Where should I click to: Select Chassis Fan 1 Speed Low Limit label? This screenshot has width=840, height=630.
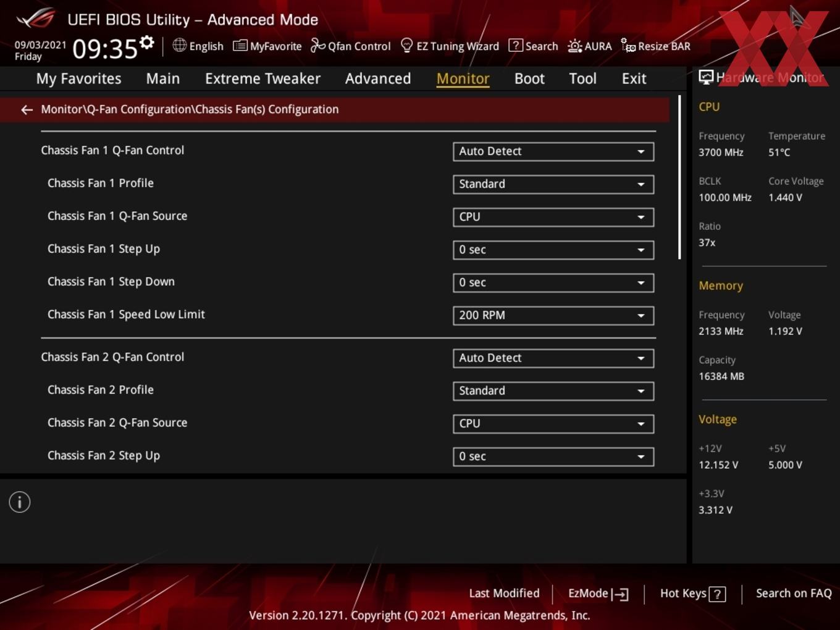pos(126,314)
